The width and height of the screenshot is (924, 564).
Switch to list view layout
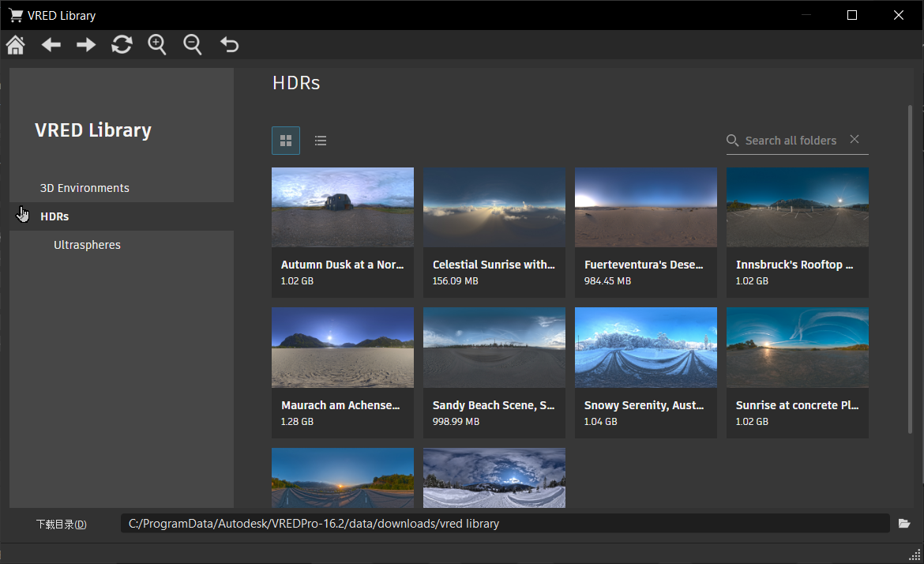[321, 141]
